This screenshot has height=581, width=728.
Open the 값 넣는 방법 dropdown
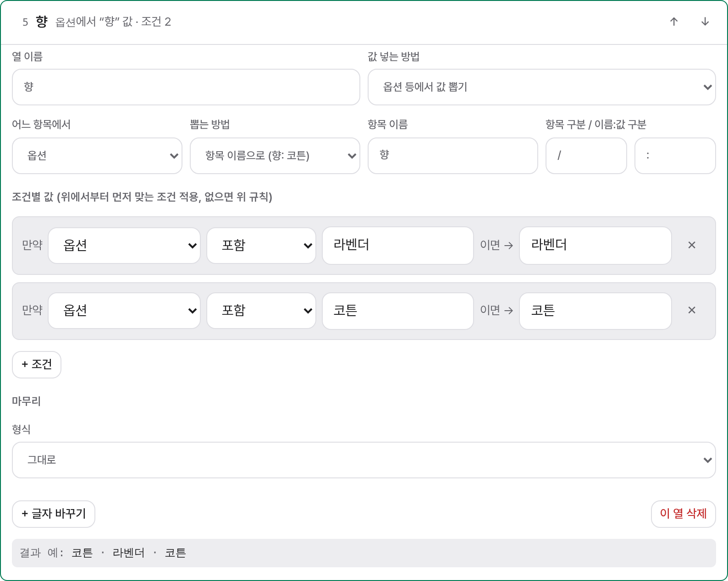point(541,87)
